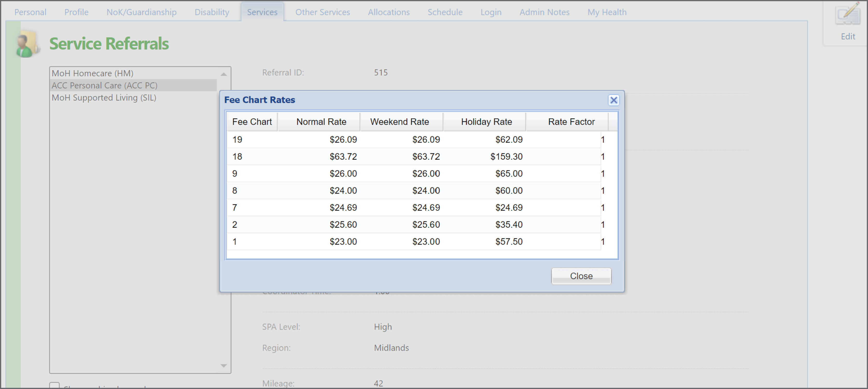868x389 pixels.
Task: Open the My Health tab
Action: coord(606,12)
